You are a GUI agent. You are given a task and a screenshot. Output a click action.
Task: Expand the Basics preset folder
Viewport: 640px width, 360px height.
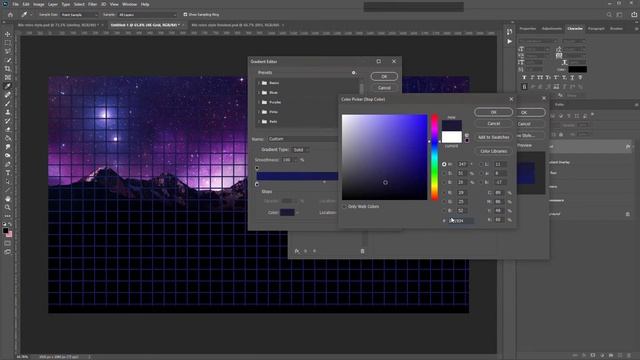click(258, 83)
